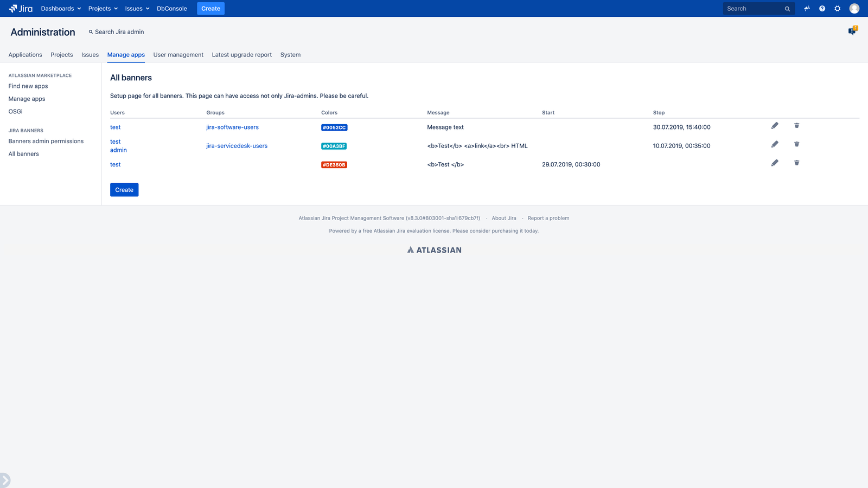Open the feedback megaphone icon
The height and width of the screenshot is (488, 868).
[x=807, y=9]
